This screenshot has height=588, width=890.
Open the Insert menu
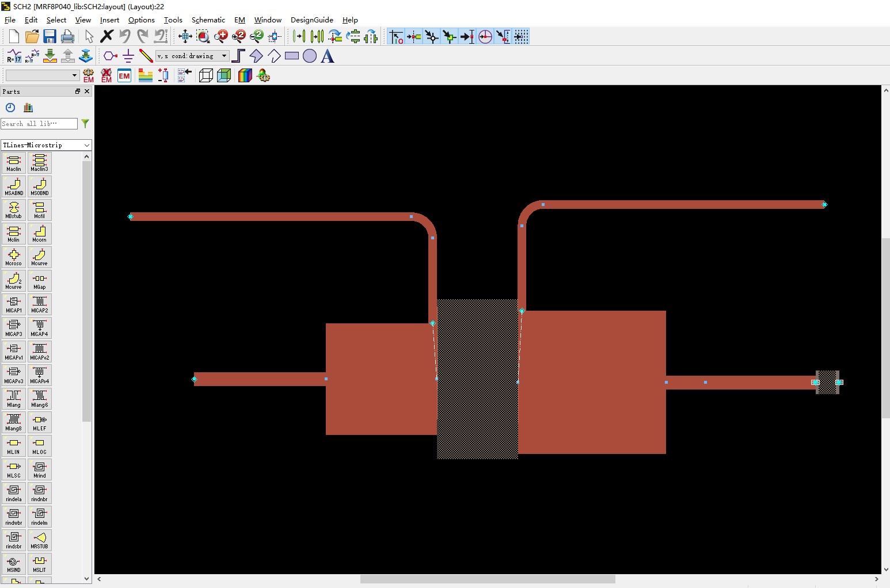tap(109, 20)
